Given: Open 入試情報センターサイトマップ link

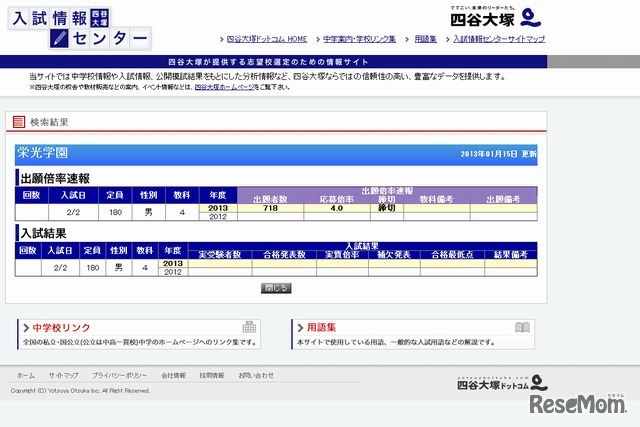Looking at the screenshot, I should pyautogui.click(x=499, y=39).
